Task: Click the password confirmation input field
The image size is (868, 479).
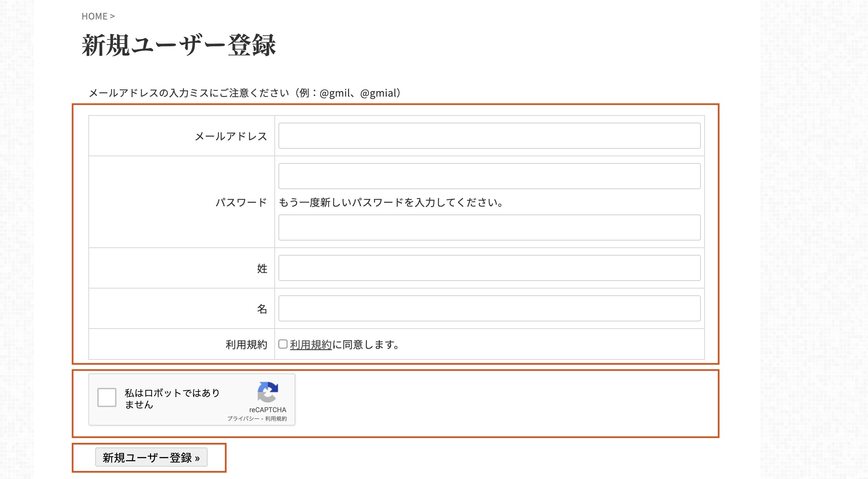Action: point(489,228)
